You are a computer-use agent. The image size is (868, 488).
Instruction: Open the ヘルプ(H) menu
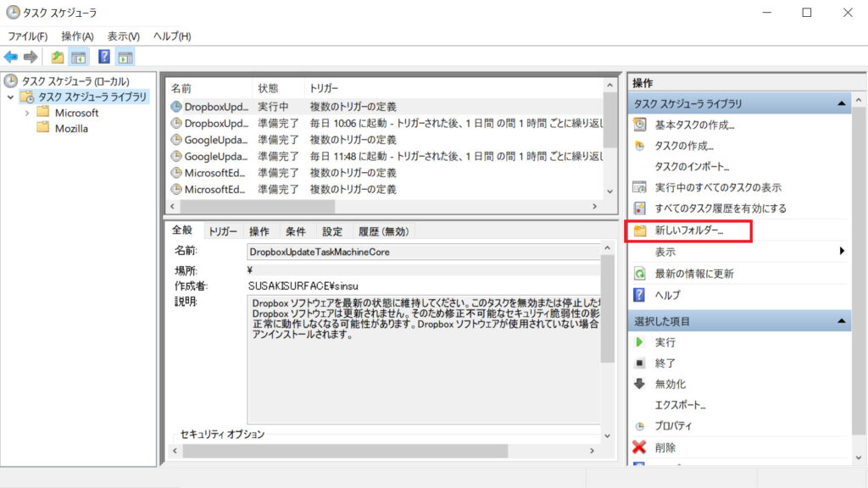pyautogui.click(x=172, y=36)
